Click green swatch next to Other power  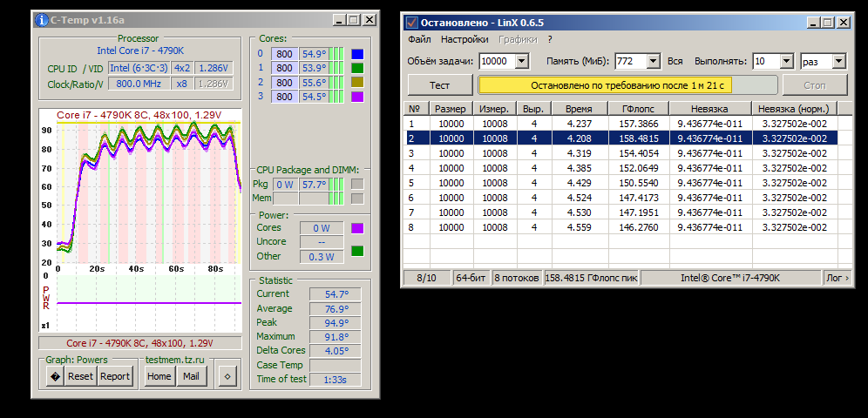357,251
